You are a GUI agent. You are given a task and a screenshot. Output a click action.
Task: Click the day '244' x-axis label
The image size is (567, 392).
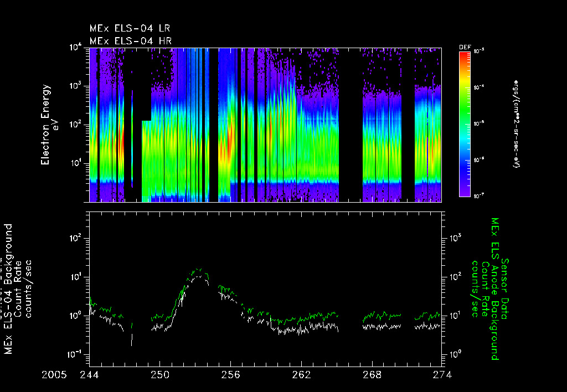pyautogui.click(x=89, y=375)
